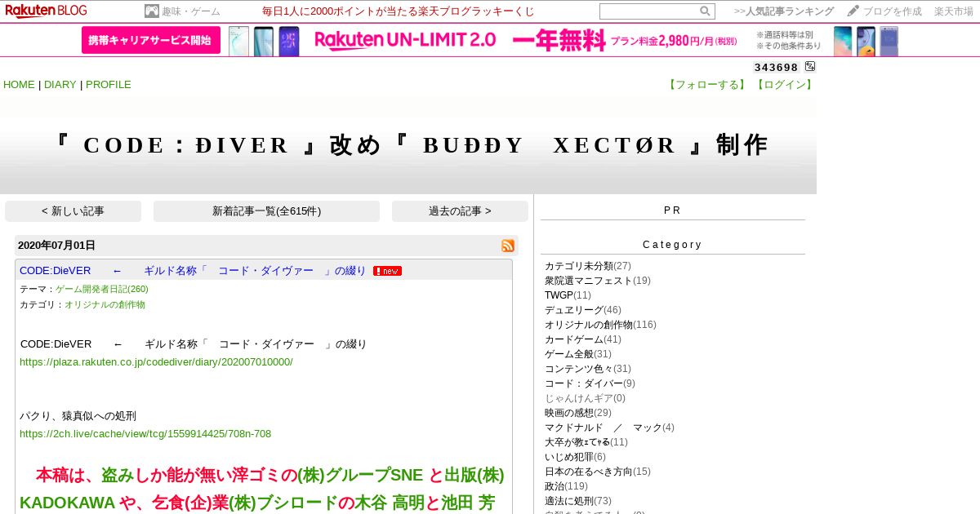Open article title CODE:DieVER ギルド名称 link
The image size is (980, 514).
pyautogui.click(x=193, y=271)
